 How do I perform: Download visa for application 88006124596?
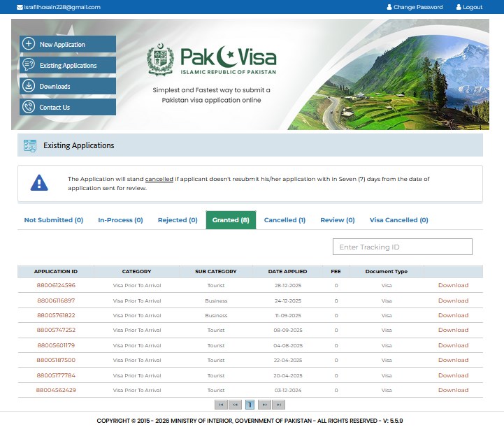pyautogui.click(x=453, y=285)
